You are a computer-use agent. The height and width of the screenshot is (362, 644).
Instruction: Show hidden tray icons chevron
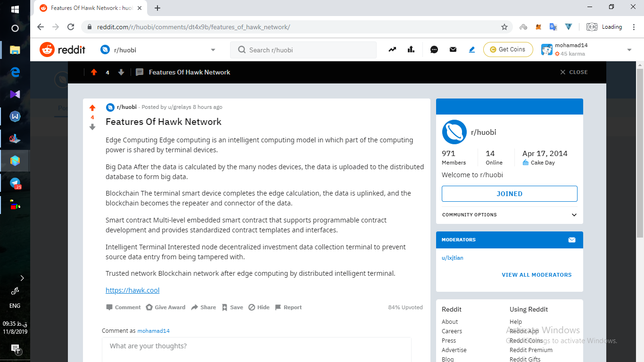22,278
